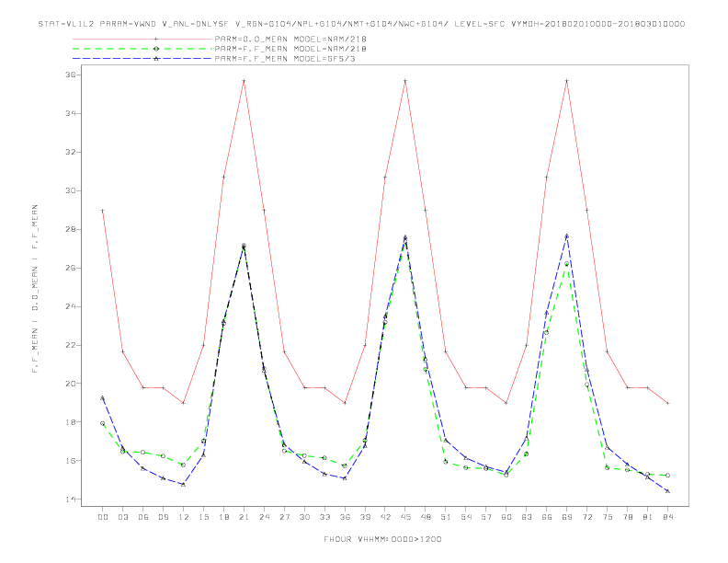Click the green dashed legend line sample

pos(142,49)
